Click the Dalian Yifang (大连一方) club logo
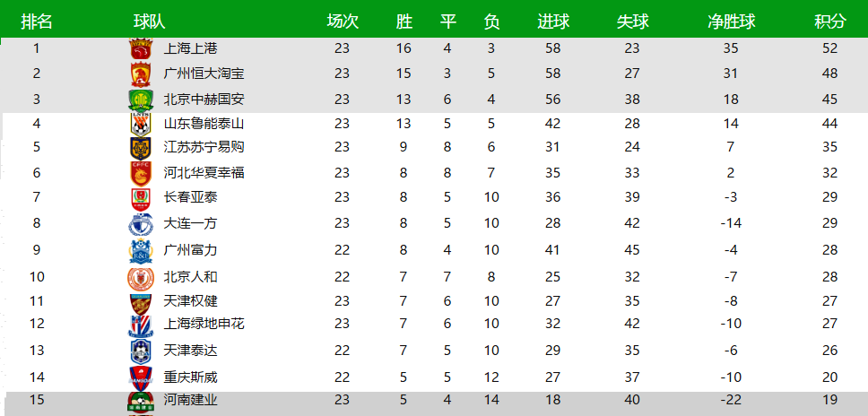The height and width of the screenshot is (416, 868). click(140, 224)
